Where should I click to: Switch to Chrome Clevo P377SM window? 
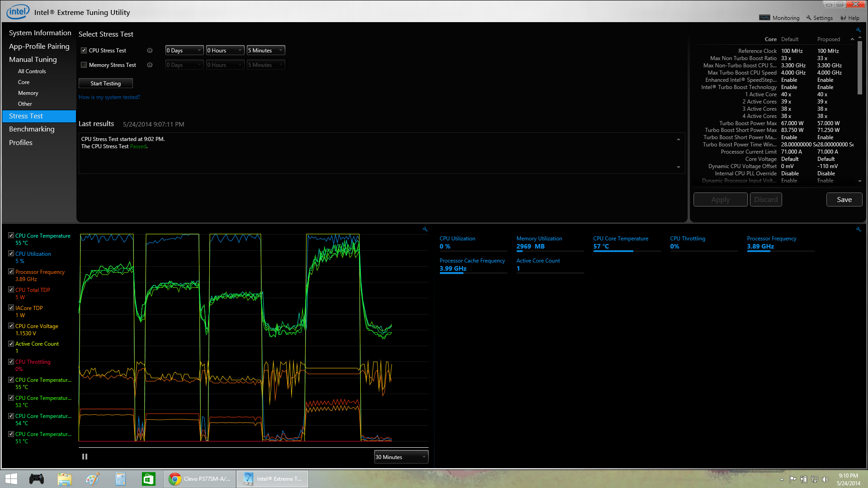point(199,479)
